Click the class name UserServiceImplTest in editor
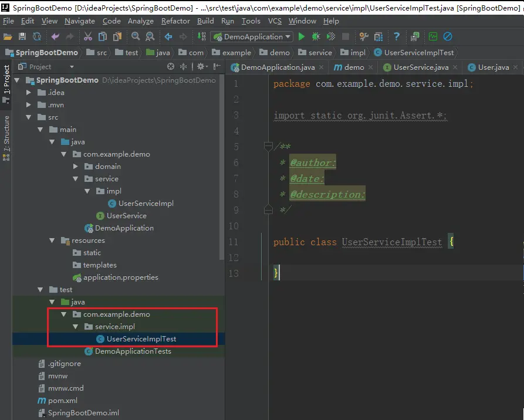The image size is (524, 420). [x=391, y=242]
